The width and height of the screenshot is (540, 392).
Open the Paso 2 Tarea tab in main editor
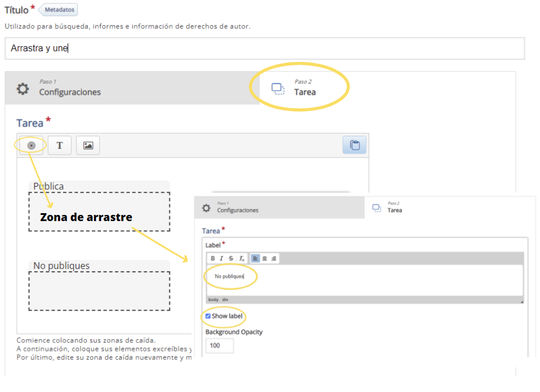point(388,88)
